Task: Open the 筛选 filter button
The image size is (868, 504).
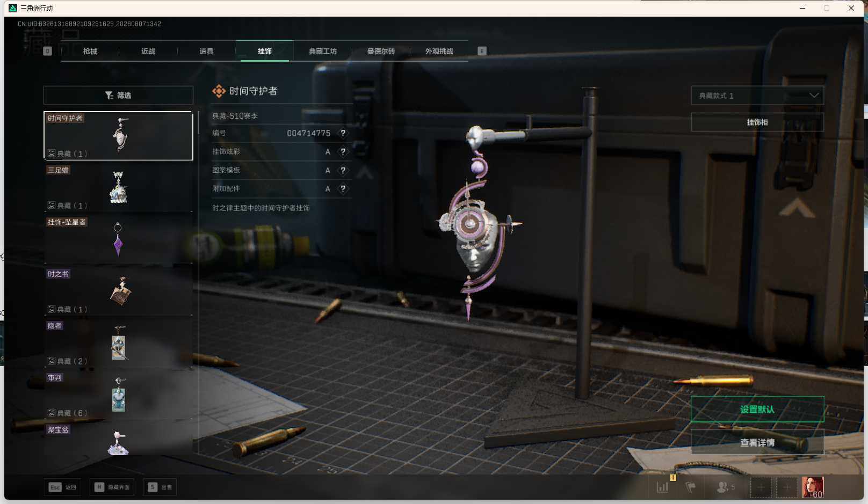Action: click(x=118, y=95)
